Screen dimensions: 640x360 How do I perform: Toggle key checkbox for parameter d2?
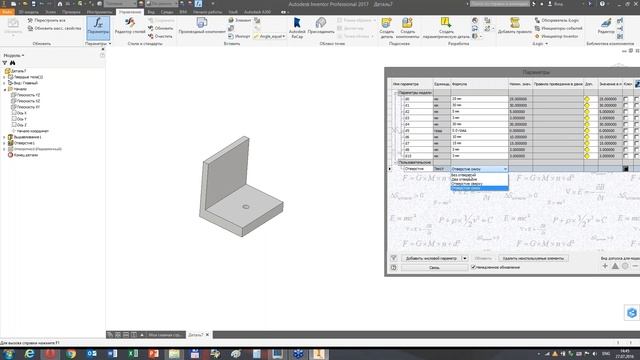pos(625,111)
